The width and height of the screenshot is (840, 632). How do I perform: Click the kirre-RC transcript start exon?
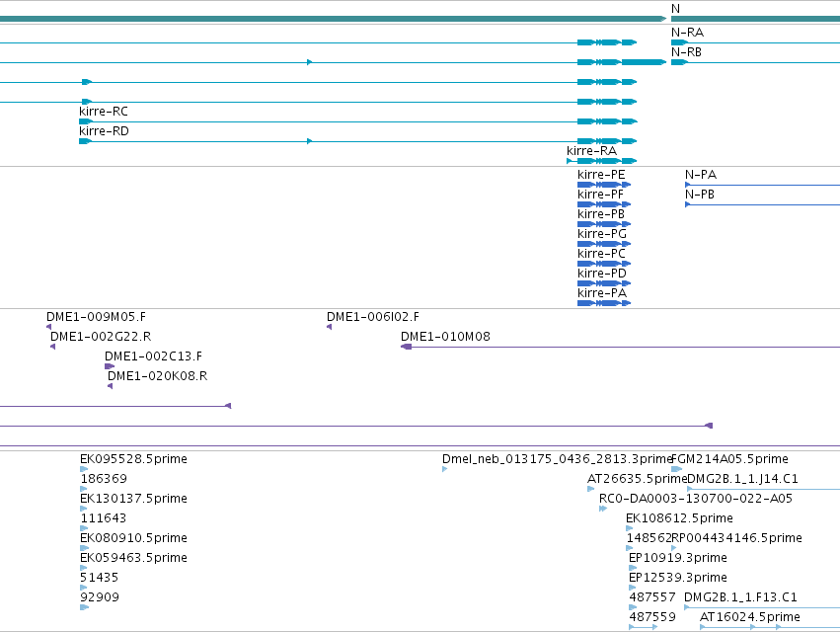click(85, 121)
